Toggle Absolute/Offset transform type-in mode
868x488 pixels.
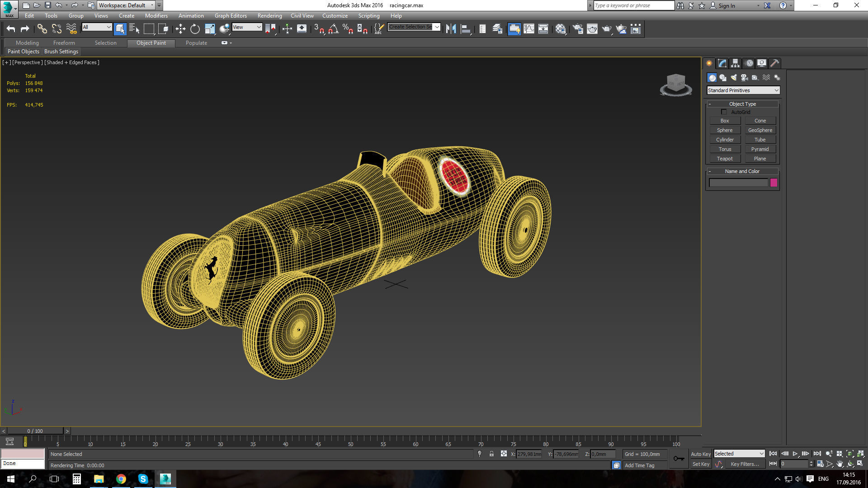click(504, 454)
